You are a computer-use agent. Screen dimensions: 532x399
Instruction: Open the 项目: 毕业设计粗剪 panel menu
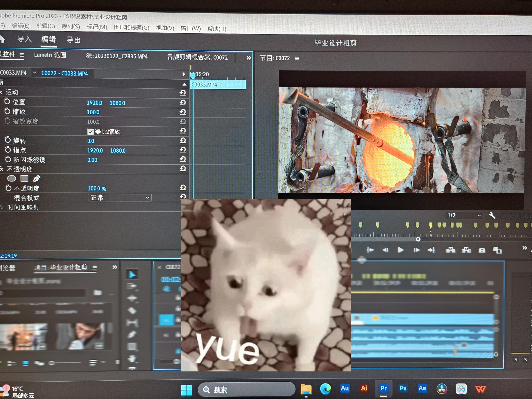click(95, 268)
